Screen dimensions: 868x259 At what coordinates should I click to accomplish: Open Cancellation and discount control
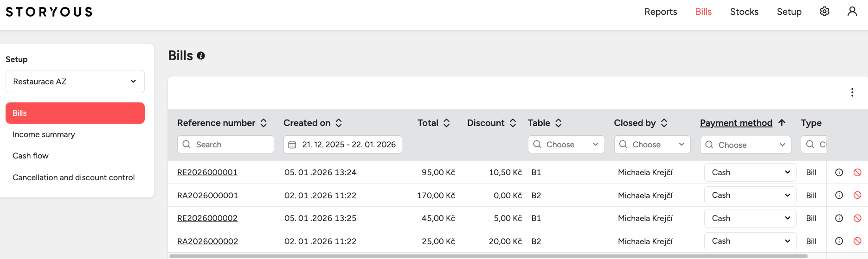(x=74, y=177)
